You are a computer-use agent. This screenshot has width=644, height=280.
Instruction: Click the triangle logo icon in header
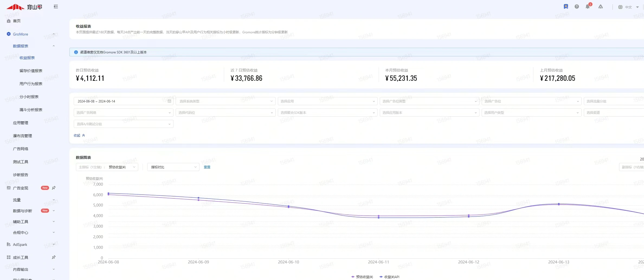[x=601, y=7]
